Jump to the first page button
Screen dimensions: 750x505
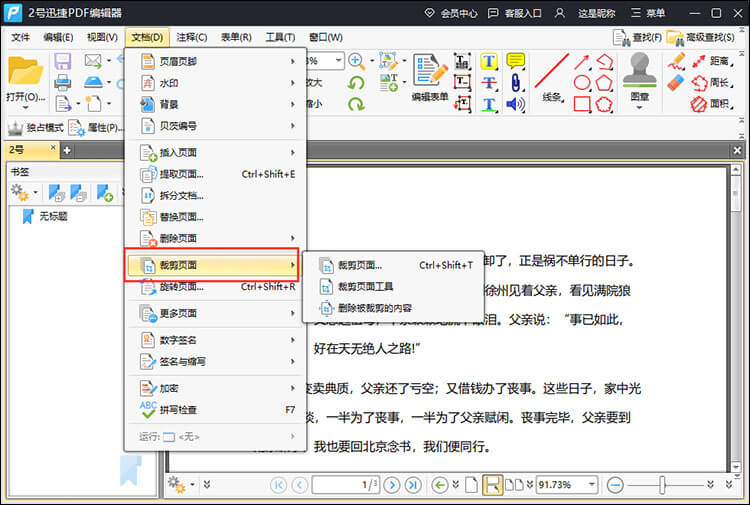click(278, 485)
